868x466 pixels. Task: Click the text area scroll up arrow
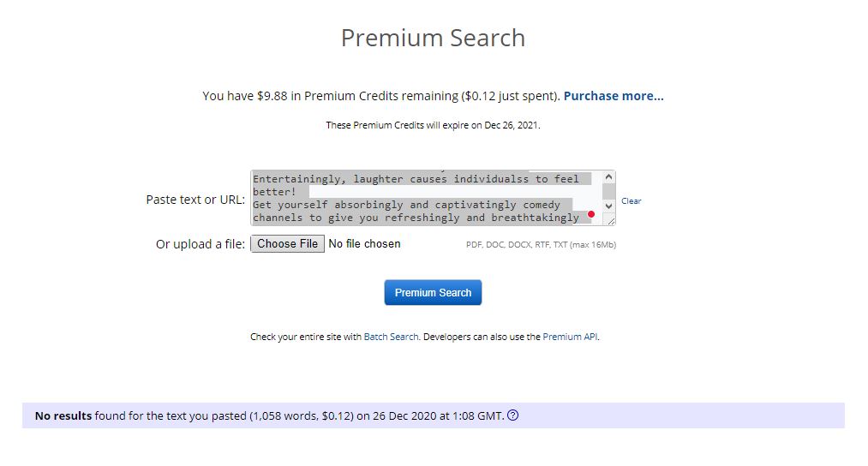tap(608, 177)
